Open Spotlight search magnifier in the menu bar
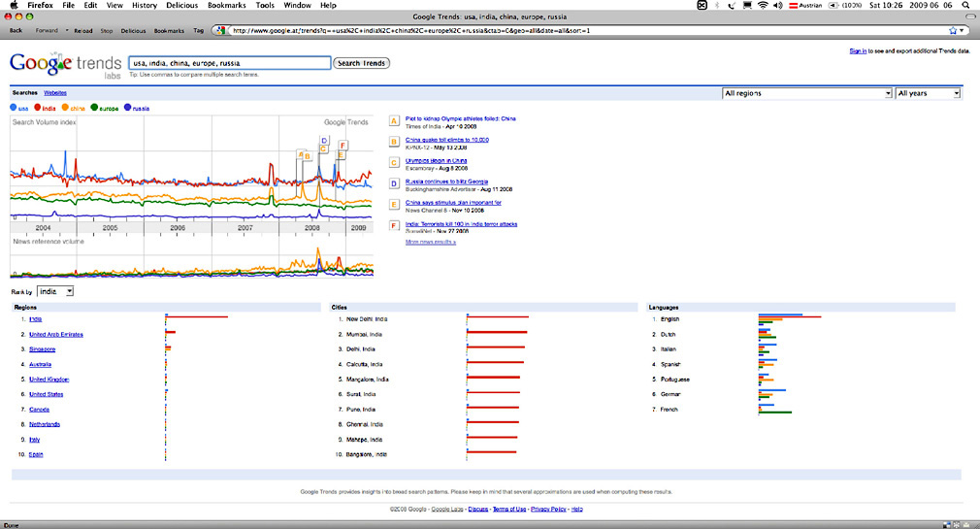This screenshot has width=980, height=529. (x=964, y=5)
